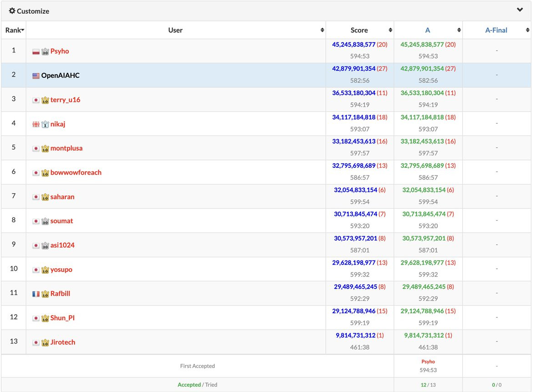Viewport: 546px width, 392px height.
Task: Click the crown icon beside terry_u16
Action: point(45,100)
